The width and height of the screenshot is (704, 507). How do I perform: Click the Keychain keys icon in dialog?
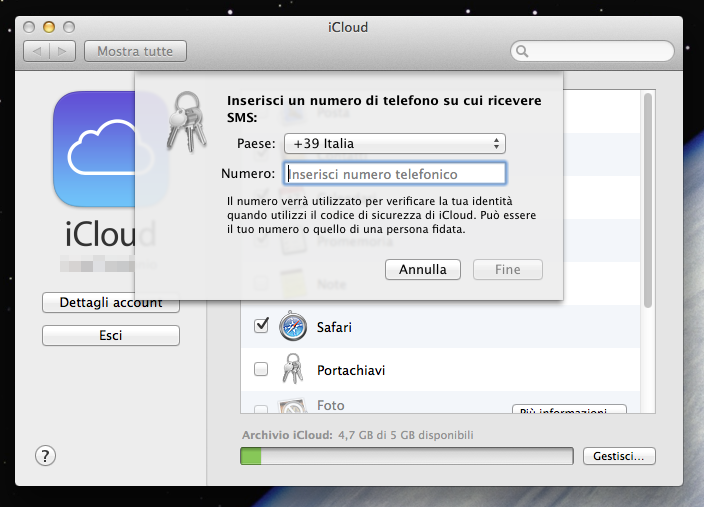[x=187, y=121]
